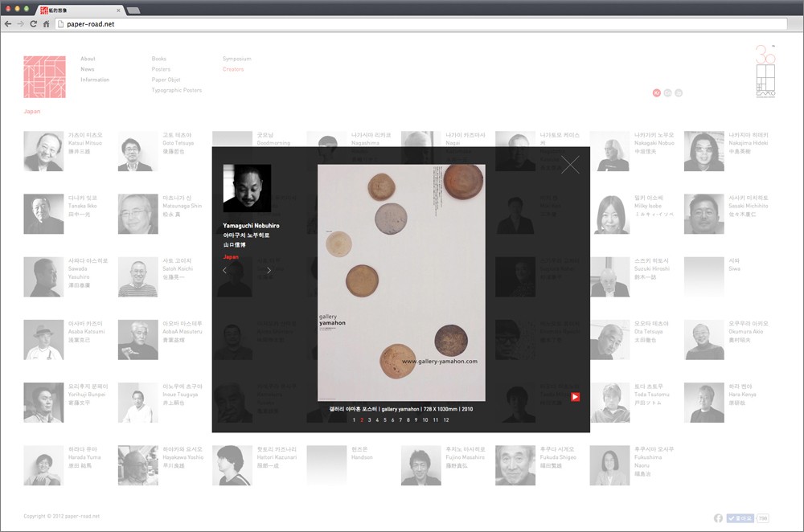Screen dimensions: 804x532
Task: Open Nakagaki Nobuo creator portrait
Action: point(609,151)
